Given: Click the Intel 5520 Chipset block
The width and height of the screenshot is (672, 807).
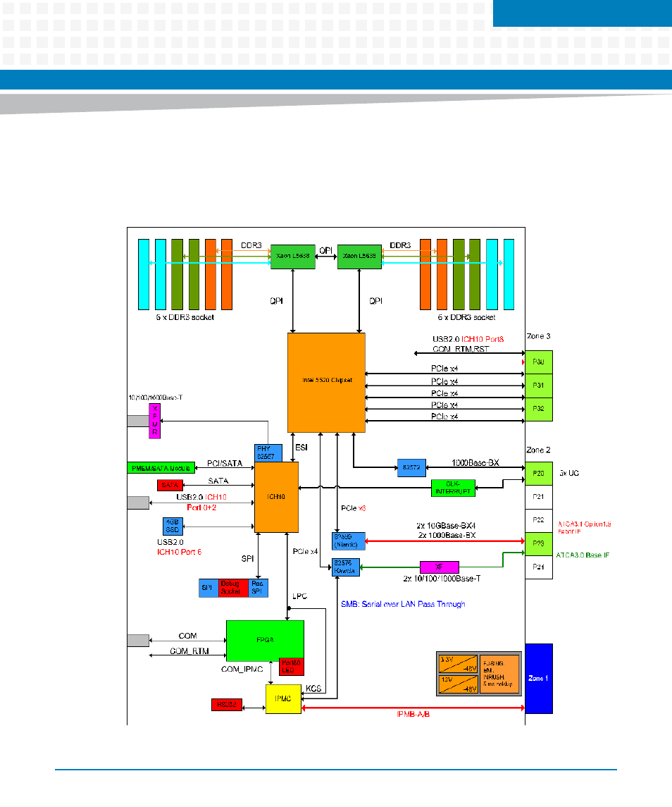Looking at the screenshot, I should pos(326,383).
